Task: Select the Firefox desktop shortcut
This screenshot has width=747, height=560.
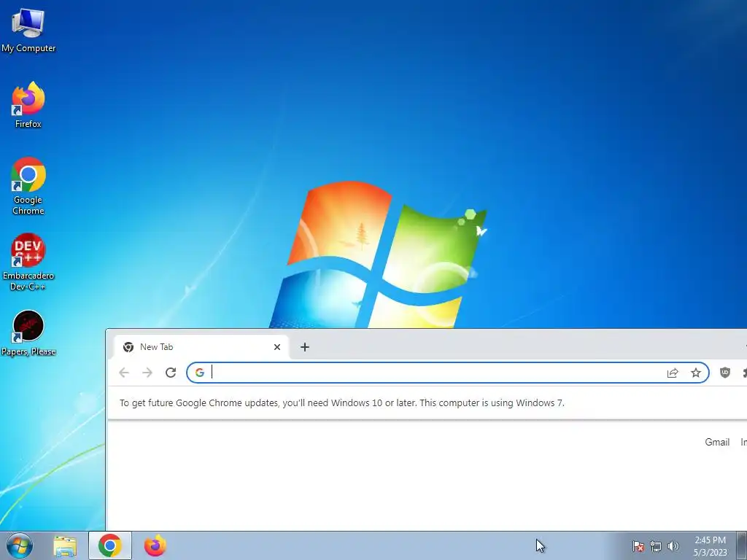Action: (28, 105)
